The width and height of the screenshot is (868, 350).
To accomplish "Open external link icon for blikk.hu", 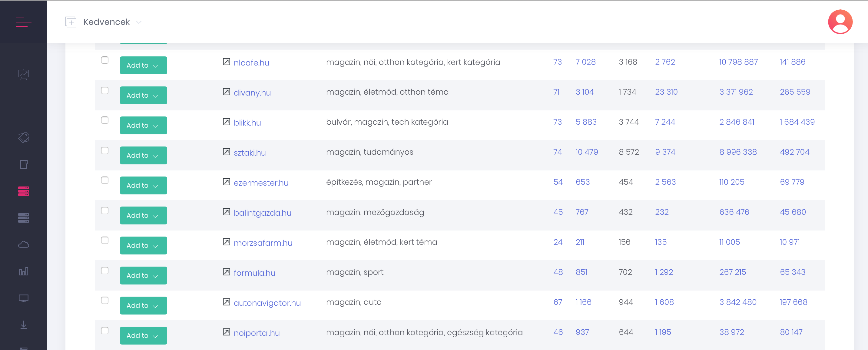I will (226, 122).
